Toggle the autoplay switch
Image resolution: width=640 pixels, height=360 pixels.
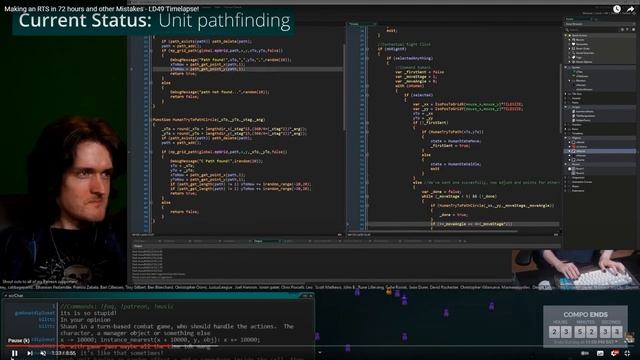tap(585, 353)
